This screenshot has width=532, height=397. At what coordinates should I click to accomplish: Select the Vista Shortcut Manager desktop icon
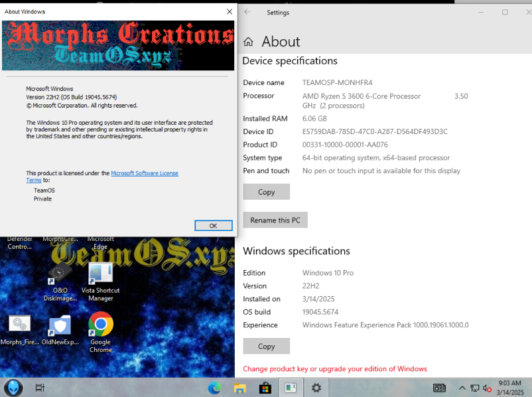pyautogui.click(x=100, y=281)
